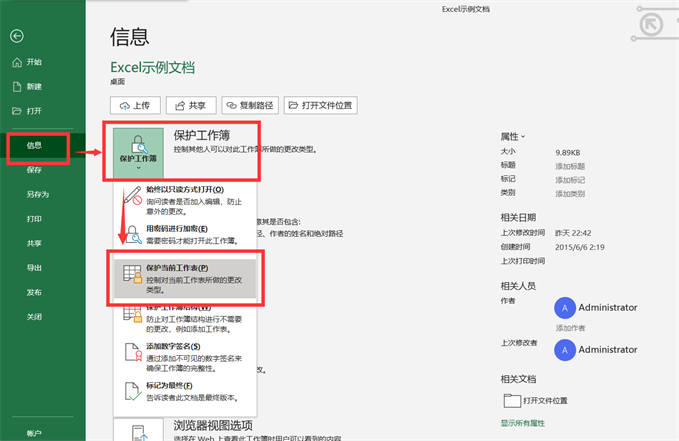This screenshot has width=679, height=441.
Task: Open 另存为 in the left sidebar
Action: [36, 194]
